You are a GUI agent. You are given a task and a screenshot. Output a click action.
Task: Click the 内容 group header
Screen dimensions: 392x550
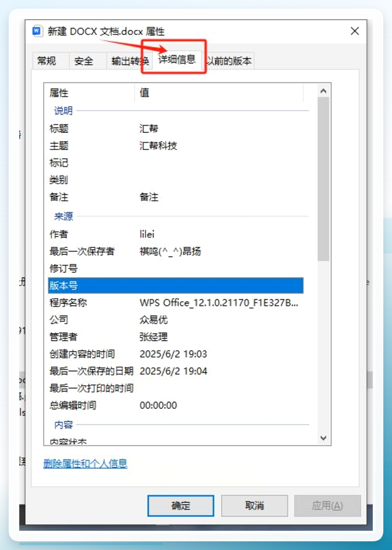click(x=63, y=425)
